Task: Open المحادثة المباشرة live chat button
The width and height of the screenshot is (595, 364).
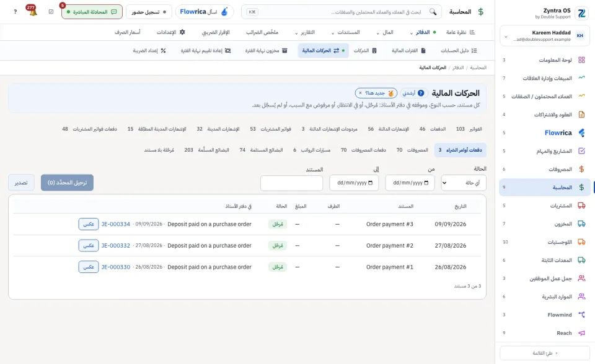Action: point(92,12)
